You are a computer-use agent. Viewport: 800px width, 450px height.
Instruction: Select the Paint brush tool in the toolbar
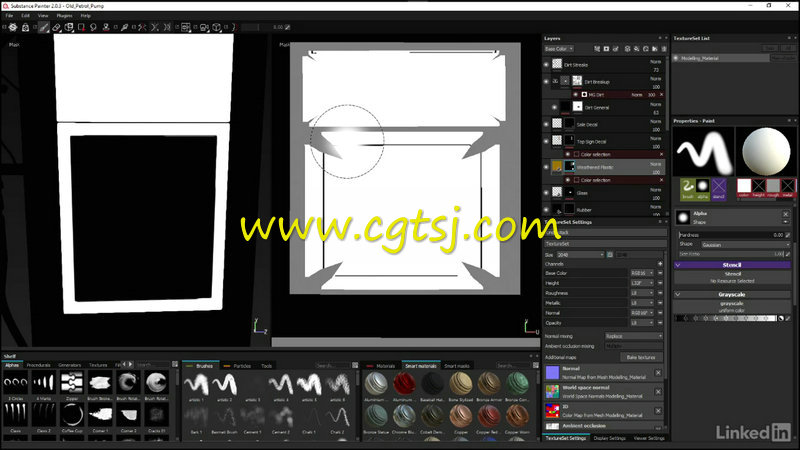pos(44,27)
